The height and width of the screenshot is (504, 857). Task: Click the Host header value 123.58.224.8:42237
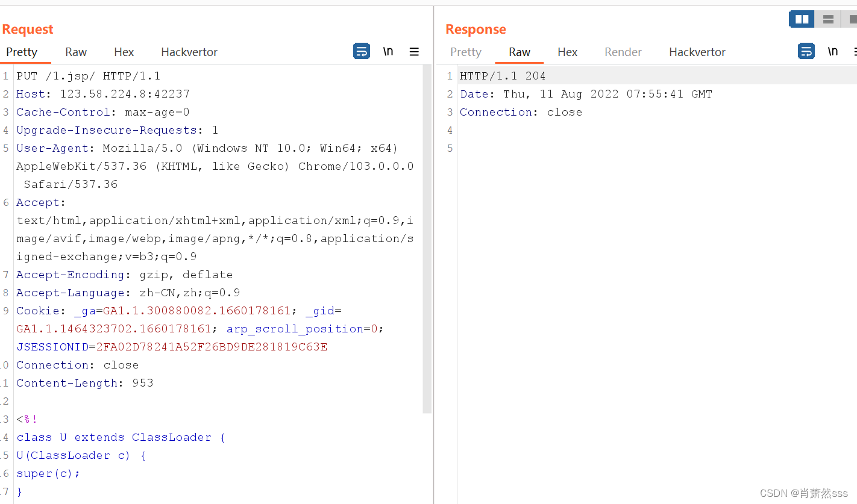pos(125,94)
